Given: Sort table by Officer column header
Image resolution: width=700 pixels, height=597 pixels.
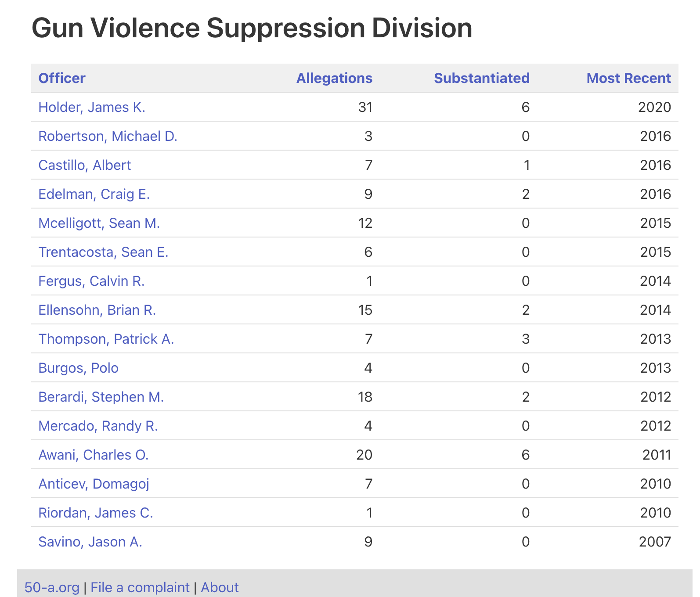Looking at the screenshot, I should coord(62,78).
